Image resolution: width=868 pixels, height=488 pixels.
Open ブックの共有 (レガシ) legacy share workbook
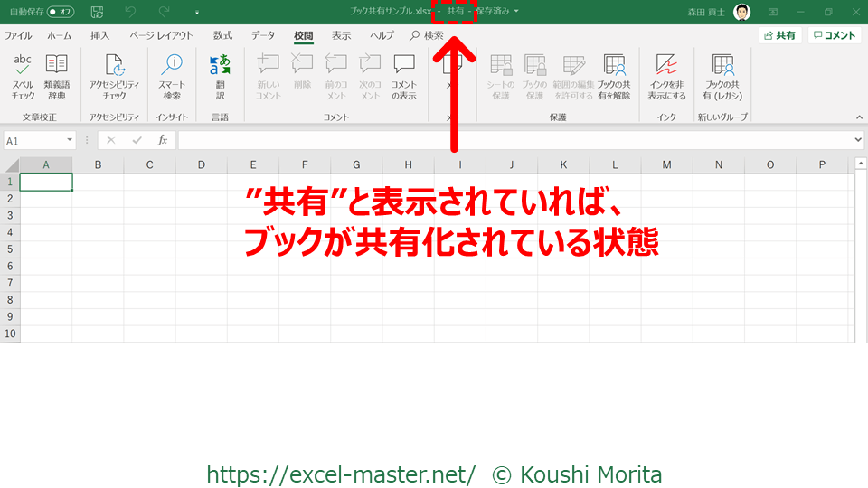(x=722, y=76)
